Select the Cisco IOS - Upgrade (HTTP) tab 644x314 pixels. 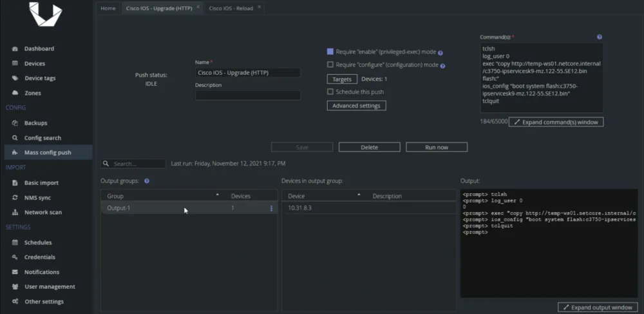[x=159, y=8]
